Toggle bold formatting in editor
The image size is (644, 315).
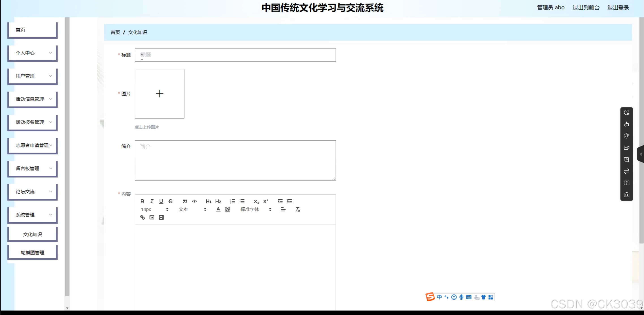(142, 201)
